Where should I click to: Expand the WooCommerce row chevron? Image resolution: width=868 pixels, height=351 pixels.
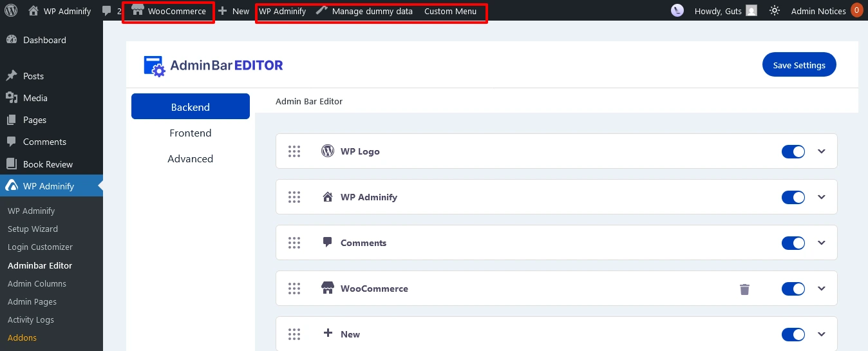click(x=821, y=289)
